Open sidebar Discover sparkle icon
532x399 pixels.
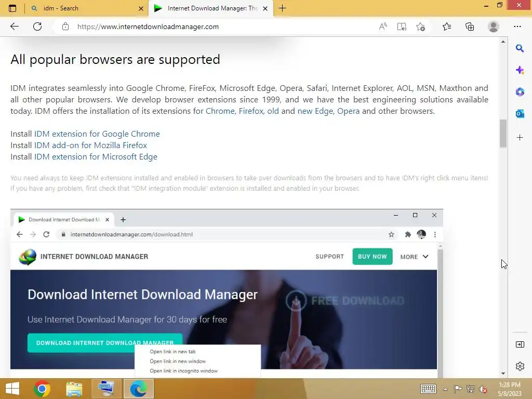520,70
